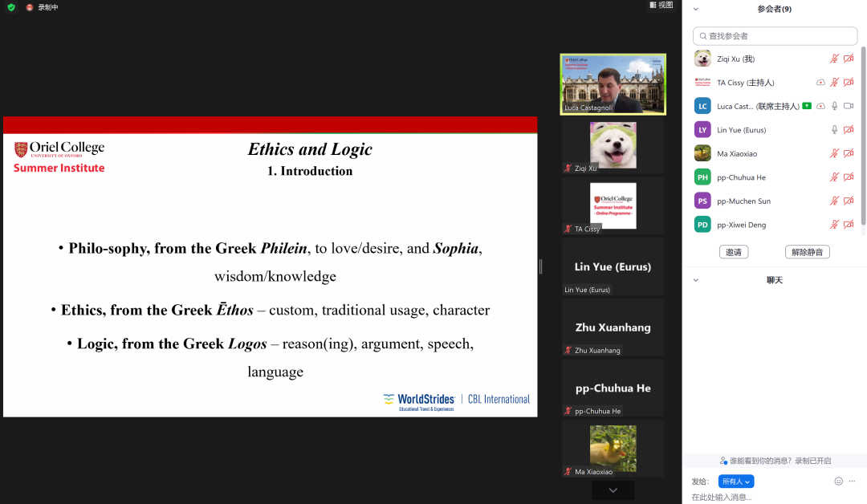Click Luca Castagnoli's camera icon
Viewport: 867px width, 504px height.
click(x=849, y=106)
